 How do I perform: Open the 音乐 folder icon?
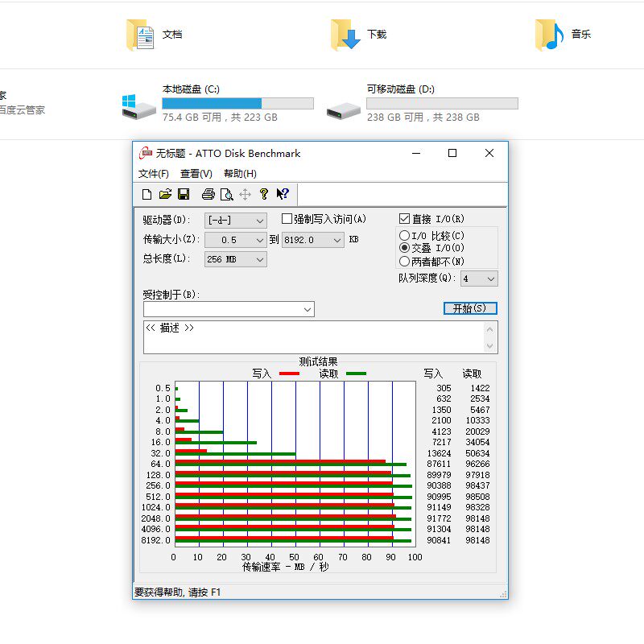tap(550, 35)
